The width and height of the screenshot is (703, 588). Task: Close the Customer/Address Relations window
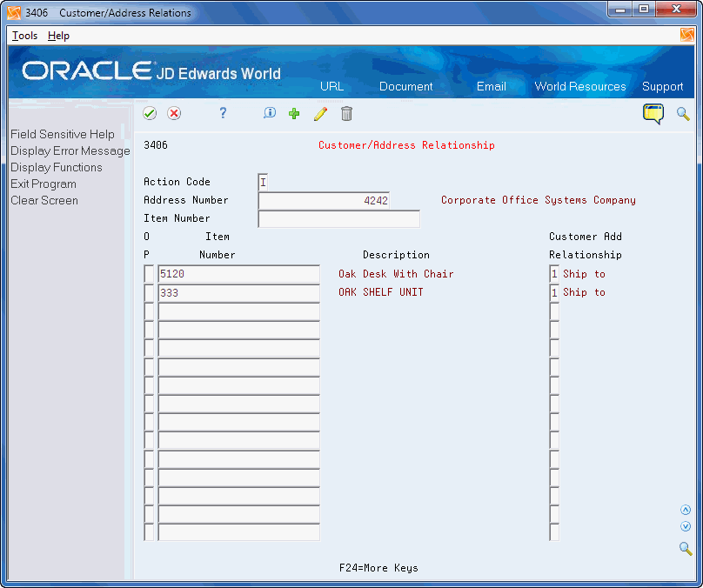pyautogui.click(x=676, y=9)
